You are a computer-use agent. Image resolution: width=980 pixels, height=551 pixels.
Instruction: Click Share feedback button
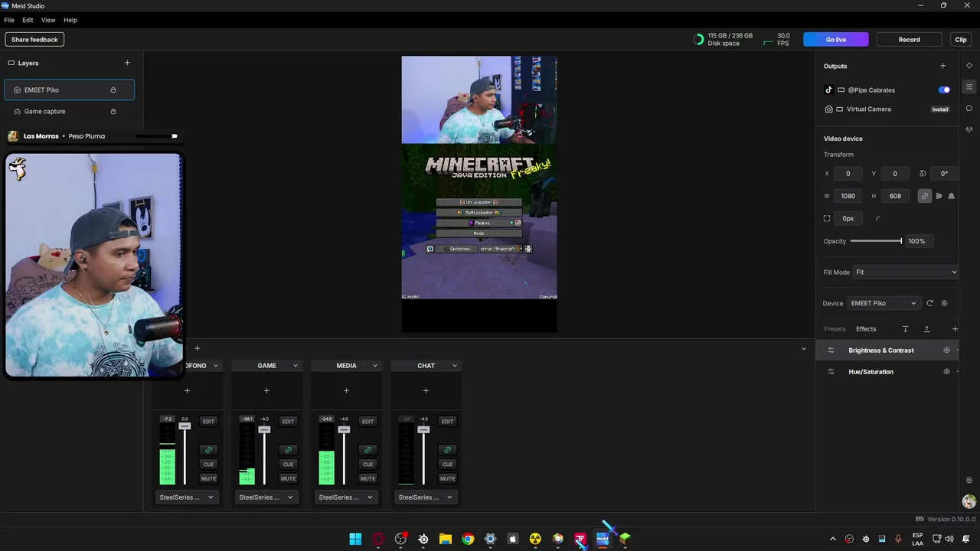34,39
